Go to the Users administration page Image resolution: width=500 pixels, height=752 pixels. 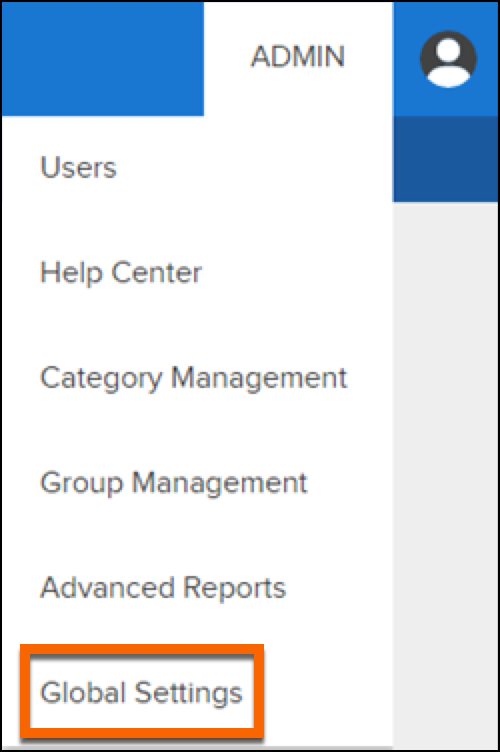79,167
